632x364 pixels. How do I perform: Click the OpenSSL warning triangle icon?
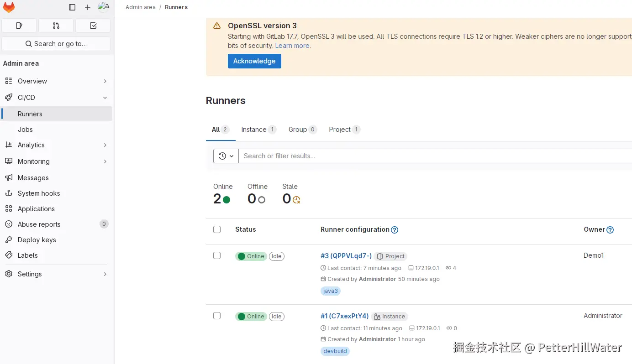click(x=217, y=26)
